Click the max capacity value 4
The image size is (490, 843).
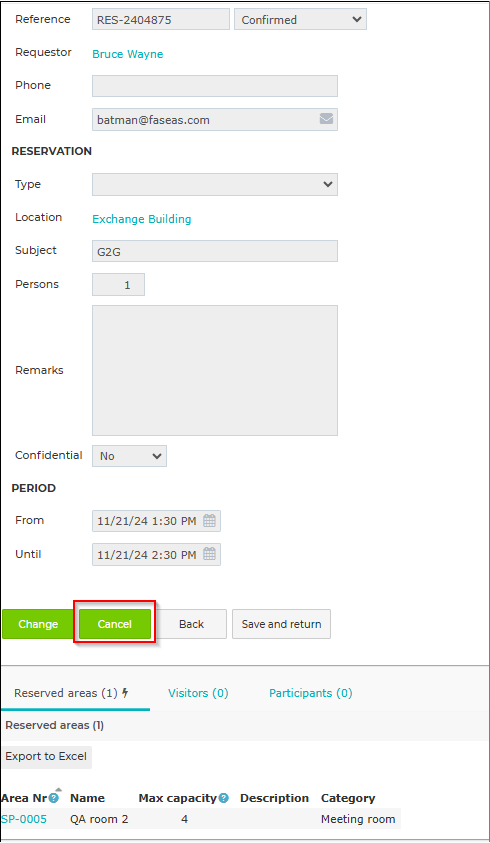[184, 819]
